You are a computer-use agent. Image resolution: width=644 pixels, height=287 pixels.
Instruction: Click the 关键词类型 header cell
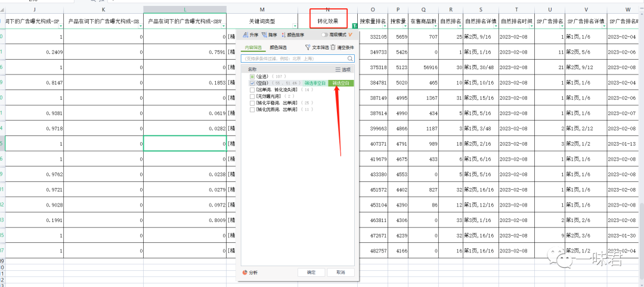point(262,20)
